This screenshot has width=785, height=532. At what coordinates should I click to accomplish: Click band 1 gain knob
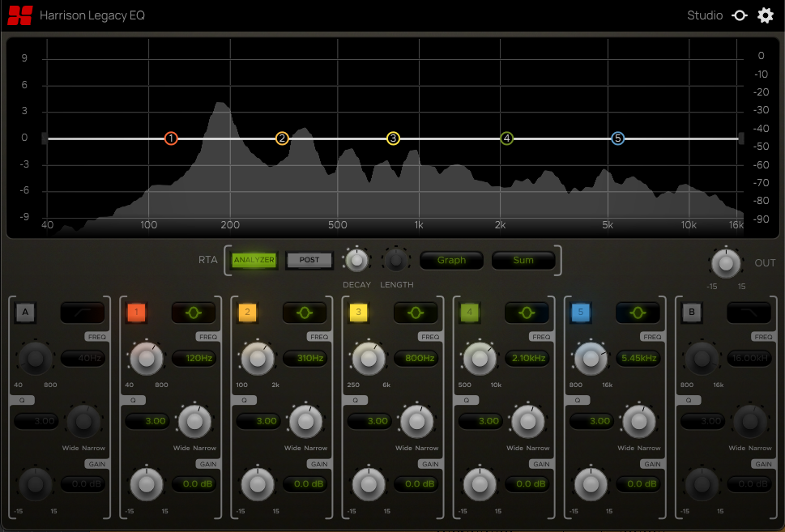tap(147, 484)
